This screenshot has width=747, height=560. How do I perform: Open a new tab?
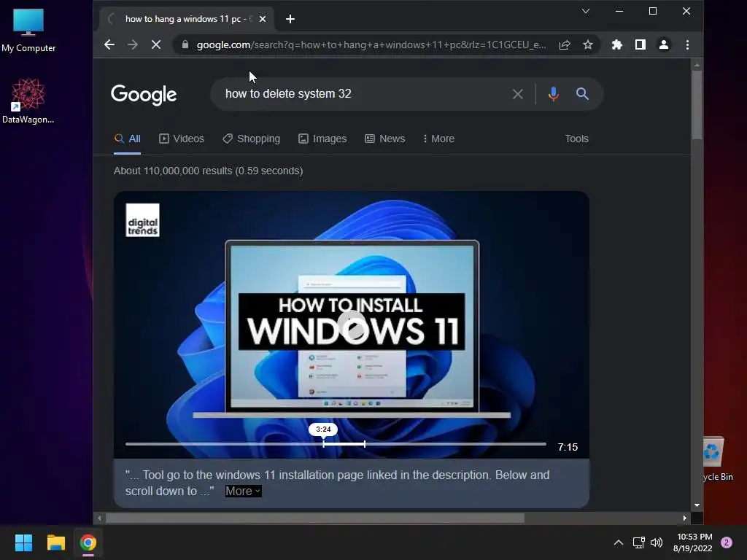(290, 19)
